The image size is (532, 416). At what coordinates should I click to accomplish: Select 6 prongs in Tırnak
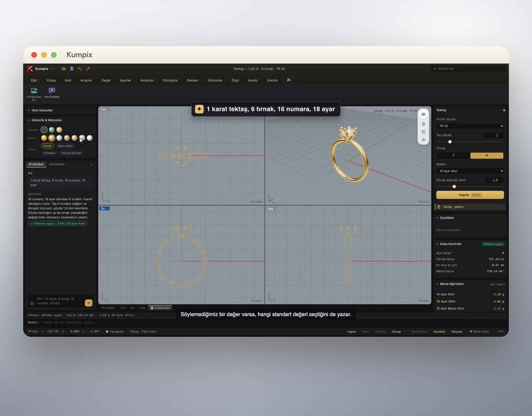click(x=487, y=155)
